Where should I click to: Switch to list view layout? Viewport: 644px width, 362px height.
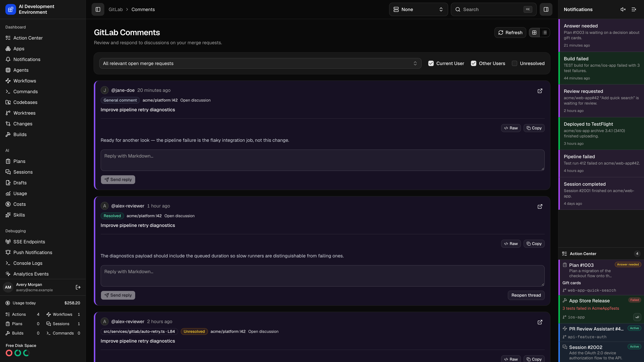(545, 33)
